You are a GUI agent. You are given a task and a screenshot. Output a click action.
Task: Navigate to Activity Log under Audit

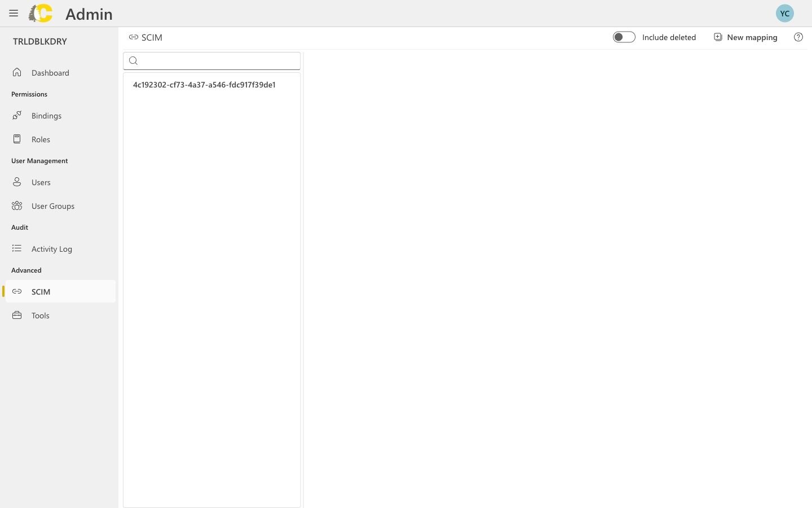pyautogui.click(x=51, y=248)
